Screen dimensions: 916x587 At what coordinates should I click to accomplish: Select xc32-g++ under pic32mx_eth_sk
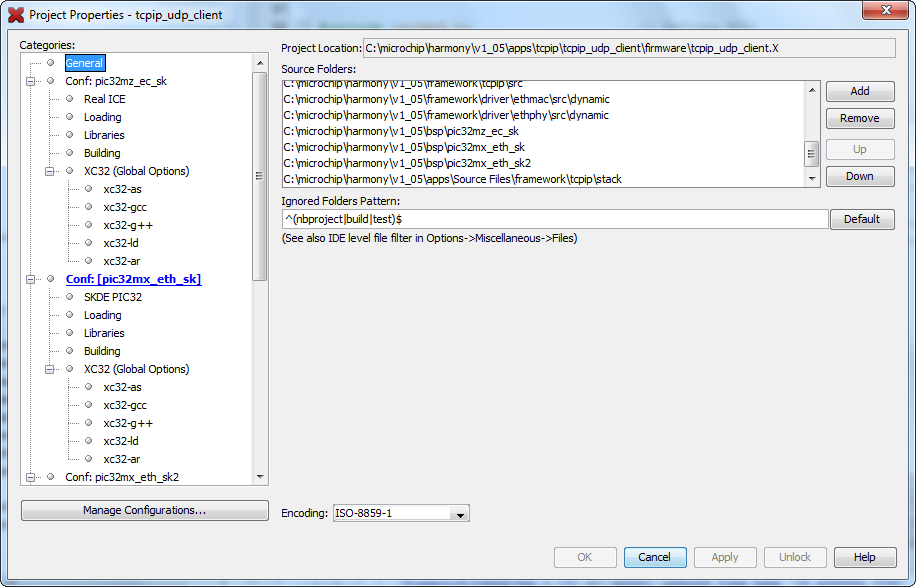click(128, 423)
